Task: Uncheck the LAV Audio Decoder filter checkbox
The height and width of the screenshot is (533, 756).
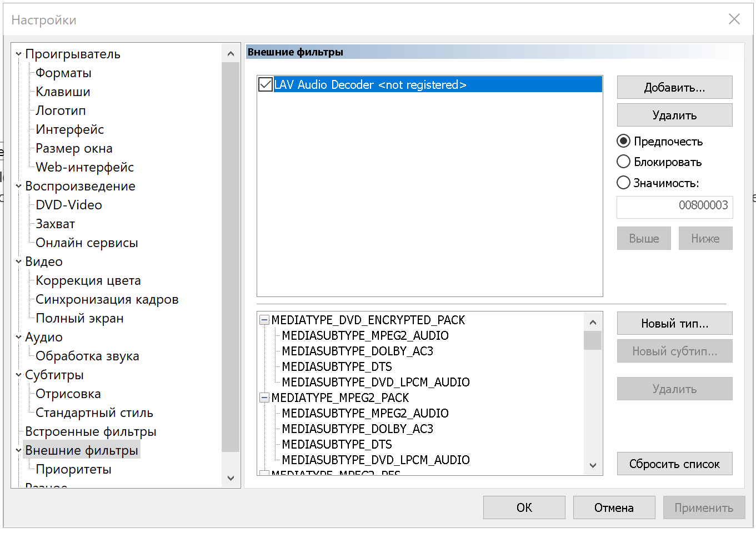Action: [x=266, y=85]
